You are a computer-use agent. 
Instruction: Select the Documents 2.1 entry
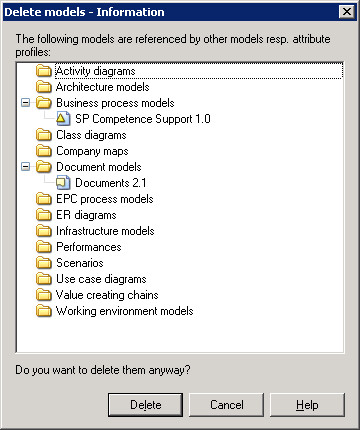coord(111,183)
